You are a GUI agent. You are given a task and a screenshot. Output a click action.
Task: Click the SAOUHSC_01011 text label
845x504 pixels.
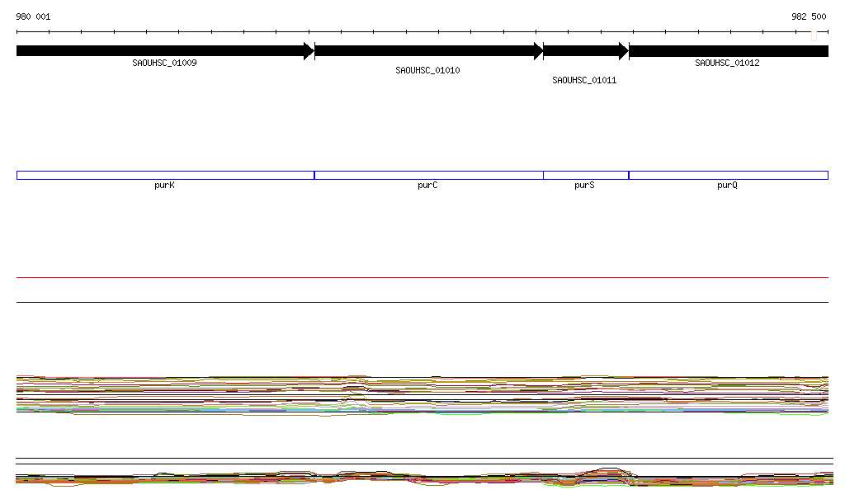tap(584, 81)
